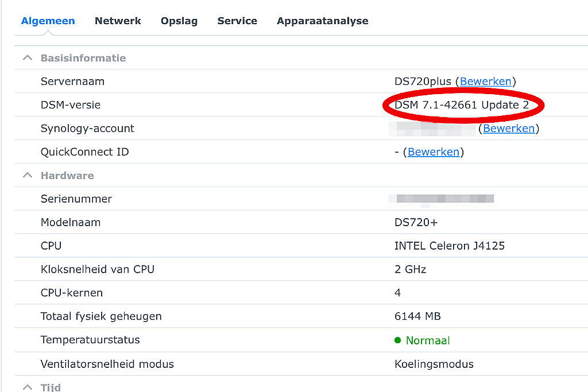This screenshot has width=588, height=392.
Task: Click the DS720plus server name value
Action: [423, 81]
